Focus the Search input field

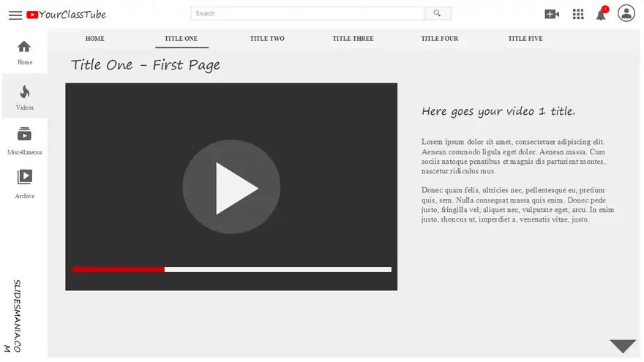tap(307, 14)
